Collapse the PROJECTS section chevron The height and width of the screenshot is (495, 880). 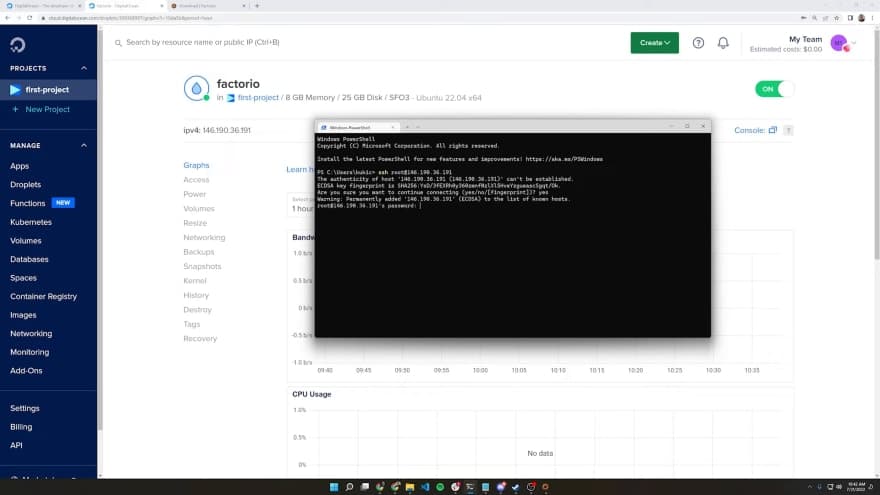pos(84,68)
